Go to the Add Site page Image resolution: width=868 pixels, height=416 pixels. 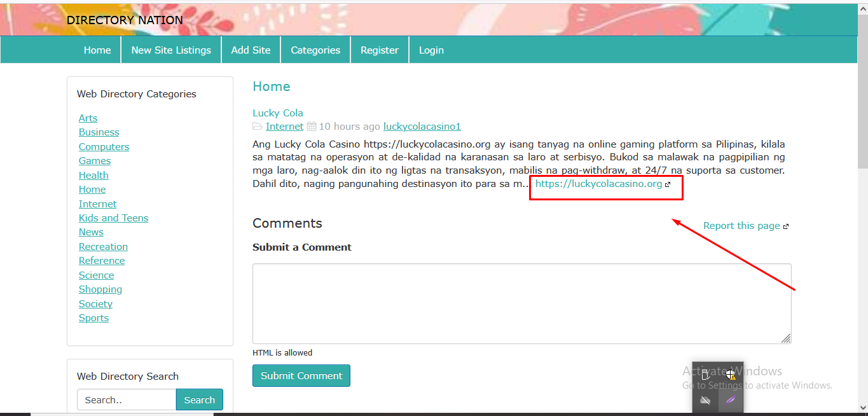coord(251,50)
